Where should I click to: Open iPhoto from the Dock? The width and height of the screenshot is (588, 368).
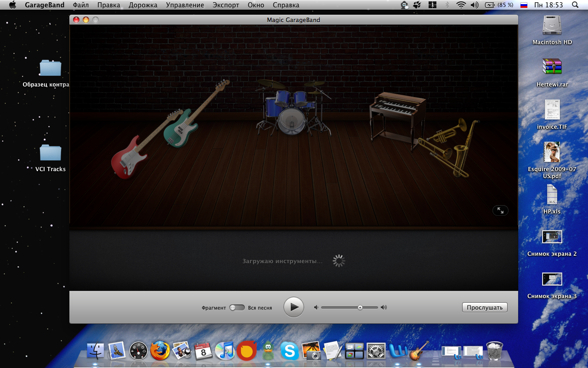(311, 351)
